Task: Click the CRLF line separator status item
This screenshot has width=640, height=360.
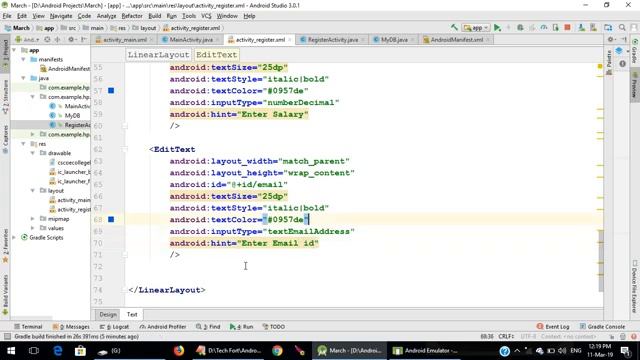Action: coord(506,337)
